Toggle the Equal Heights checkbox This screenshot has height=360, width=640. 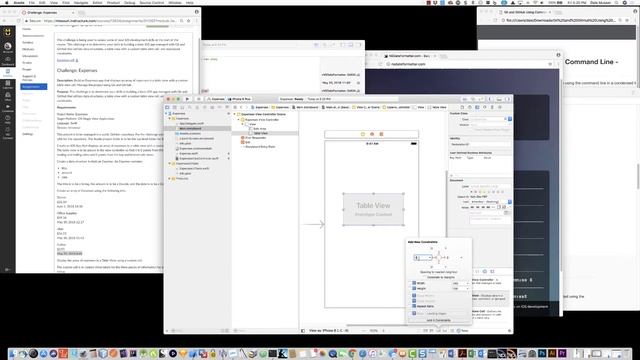414,301
